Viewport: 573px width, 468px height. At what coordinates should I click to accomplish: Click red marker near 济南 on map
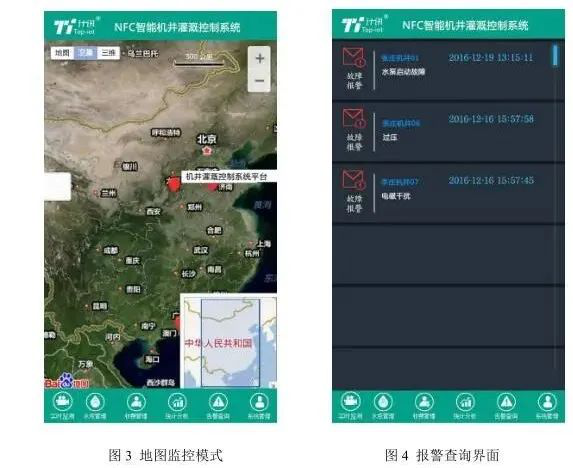click(213, 186)
